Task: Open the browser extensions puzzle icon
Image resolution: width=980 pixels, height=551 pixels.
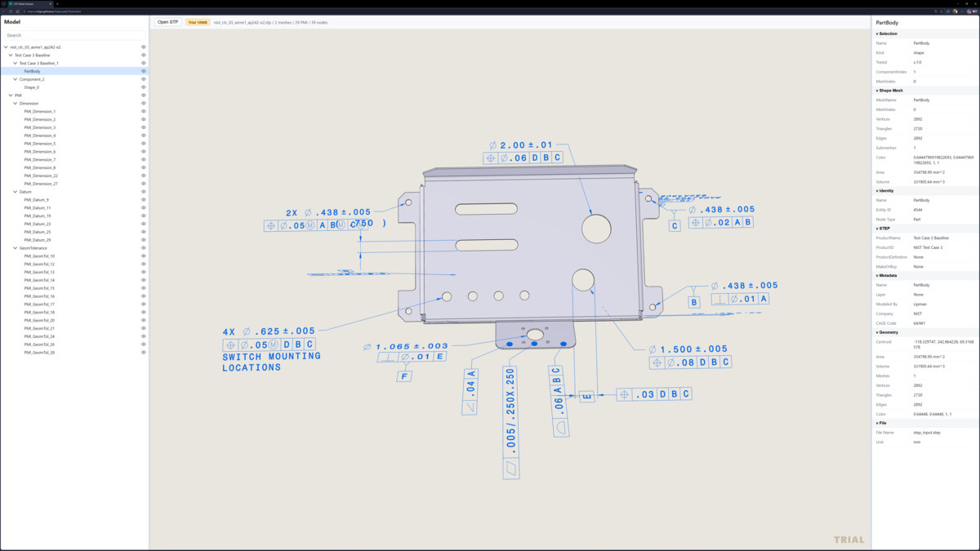Action: pos(948,11)
